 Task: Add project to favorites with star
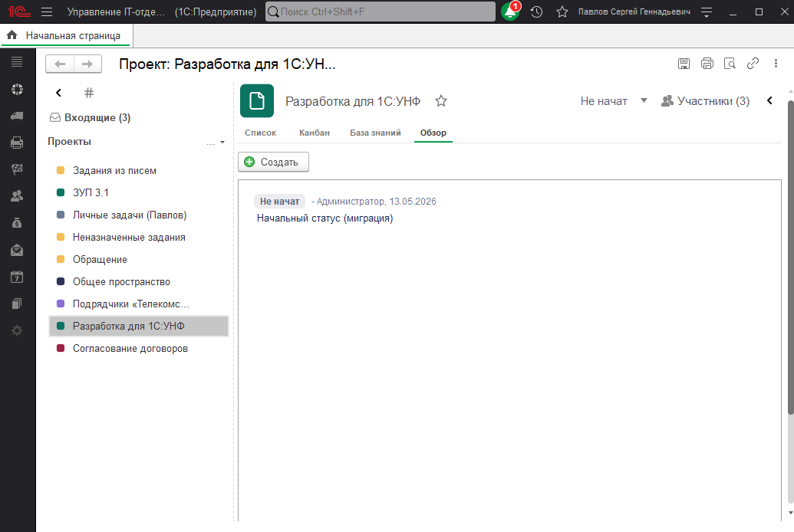(441, 101)
